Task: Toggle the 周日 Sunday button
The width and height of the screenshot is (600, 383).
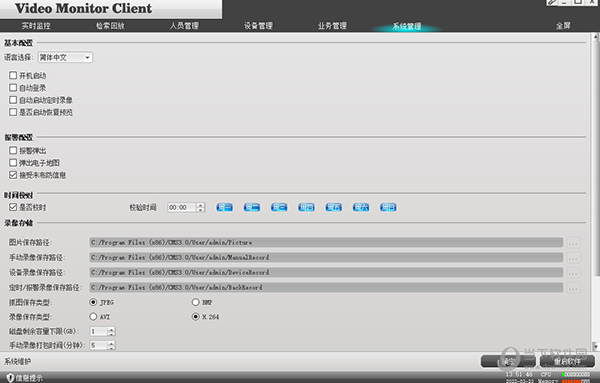Action: tap(388, 207)
